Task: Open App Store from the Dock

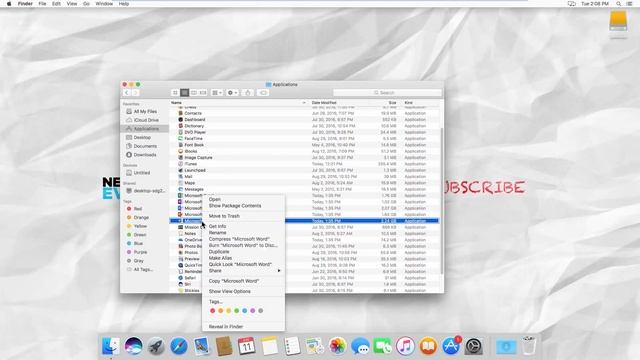Action: [451, 346]
